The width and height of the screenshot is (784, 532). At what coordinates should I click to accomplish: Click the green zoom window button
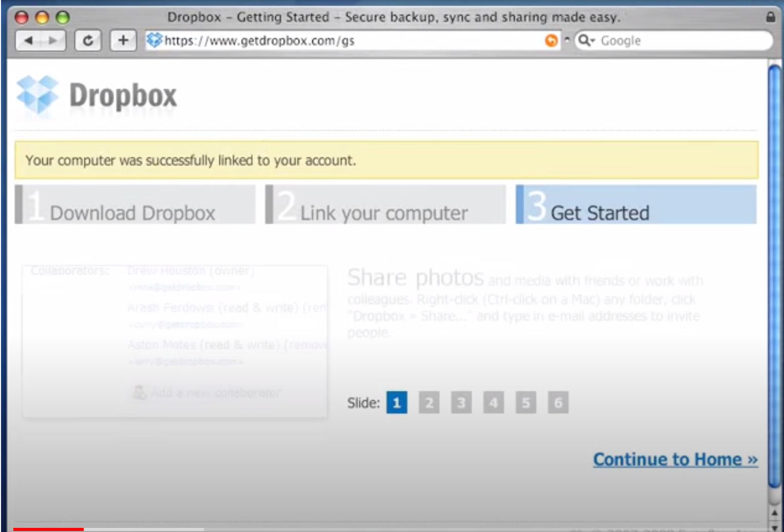pyautogui.click(x=63, y=17)
